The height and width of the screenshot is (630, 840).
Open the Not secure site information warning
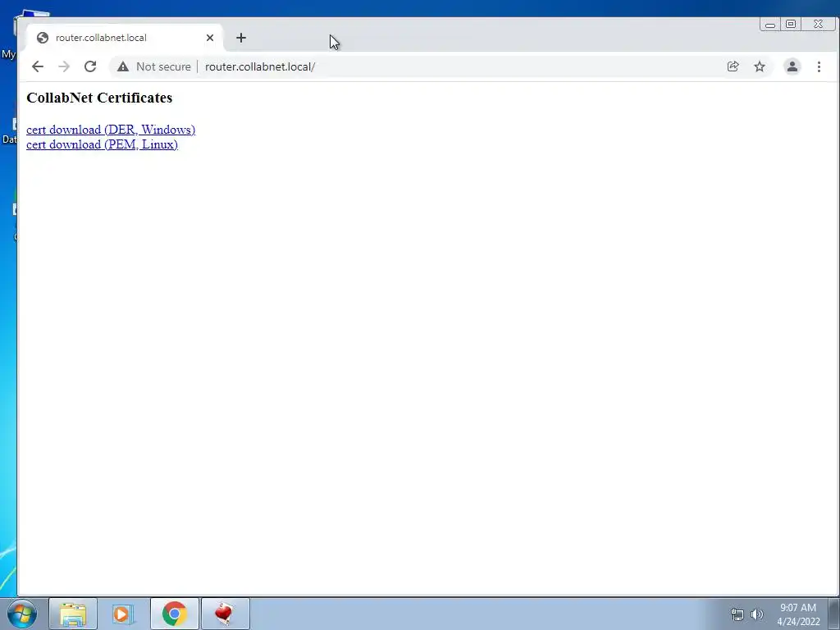[154, 66]
